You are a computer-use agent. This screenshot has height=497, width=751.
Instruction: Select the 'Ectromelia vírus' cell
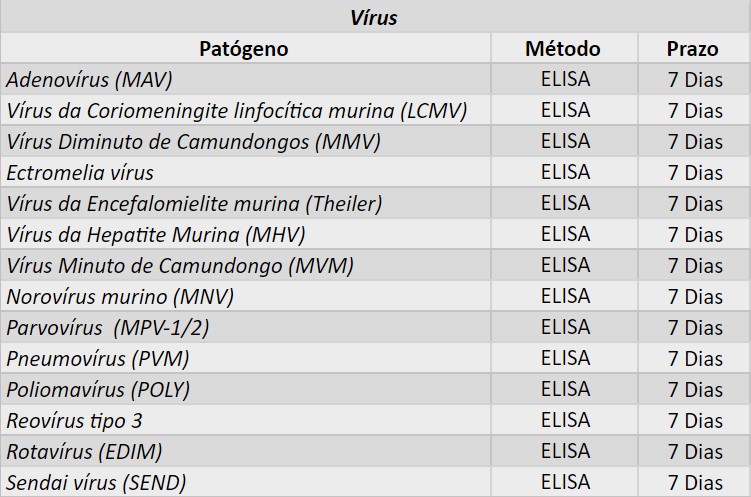coord(80,172)
